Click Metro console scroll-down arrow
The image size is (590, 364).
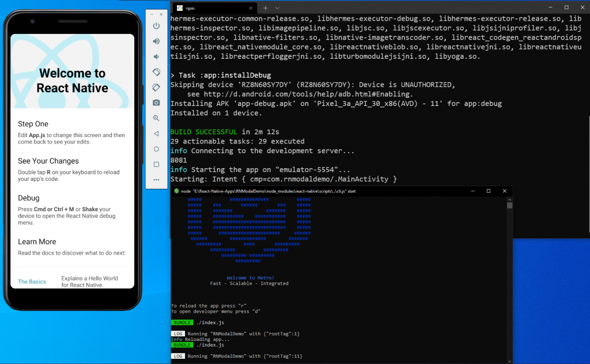[509, 361]
